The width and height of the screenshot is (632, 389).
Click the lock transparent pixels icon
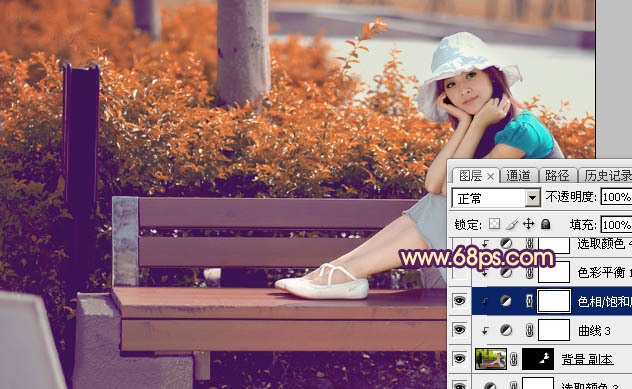pos(494,224)
